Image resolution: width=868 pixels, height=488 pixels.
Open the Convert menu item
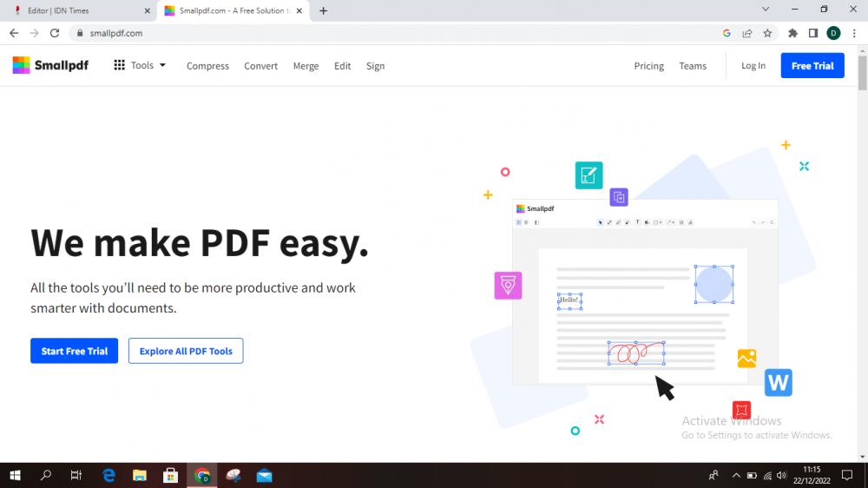[260, 65]
